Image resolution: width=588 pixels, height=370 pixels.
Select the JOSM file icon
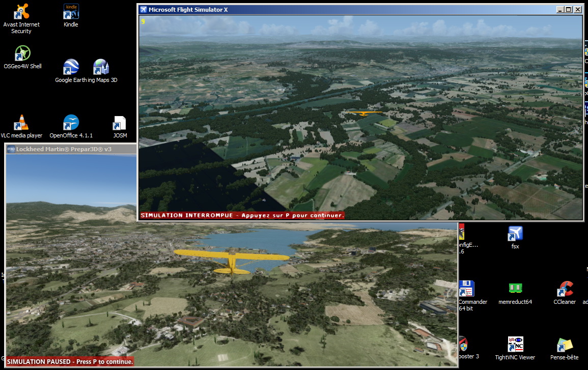click(120, 123)
